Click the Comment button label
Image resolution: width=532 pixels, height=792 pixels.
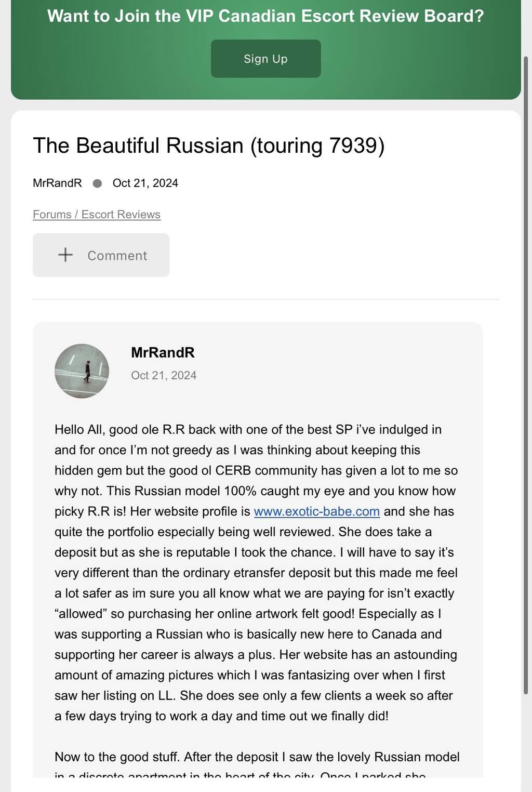click(117, 256)
